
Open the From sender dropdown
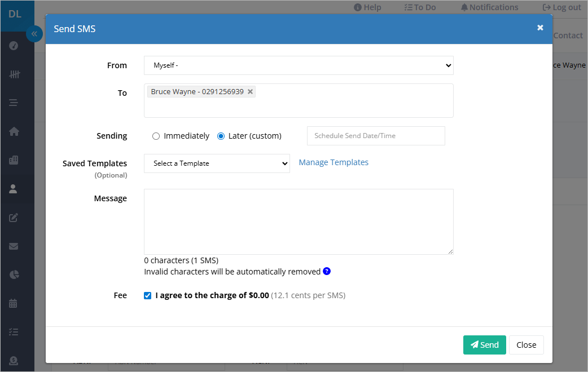click(299, 65)
